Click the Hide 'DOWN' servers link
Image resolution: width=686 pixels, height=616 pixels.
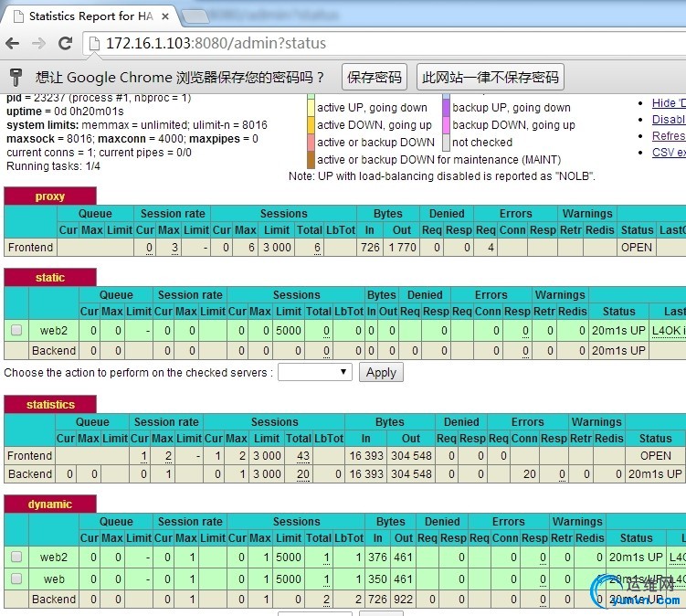click(x=667, y=103)
